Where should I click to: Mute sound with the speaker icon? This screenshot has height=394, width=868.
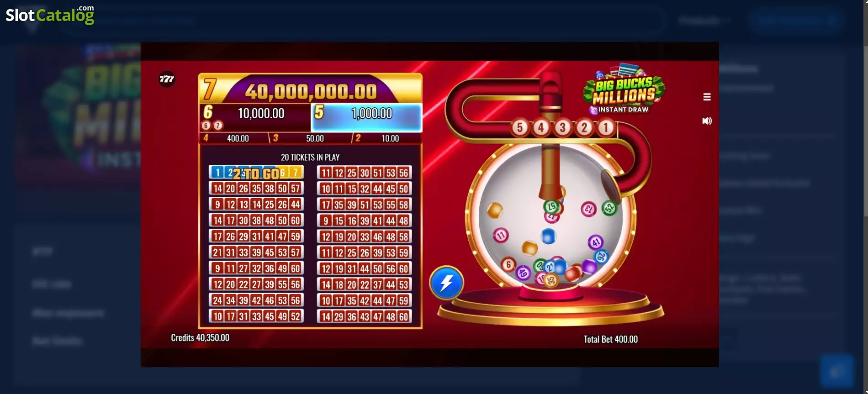click(707, 121)
